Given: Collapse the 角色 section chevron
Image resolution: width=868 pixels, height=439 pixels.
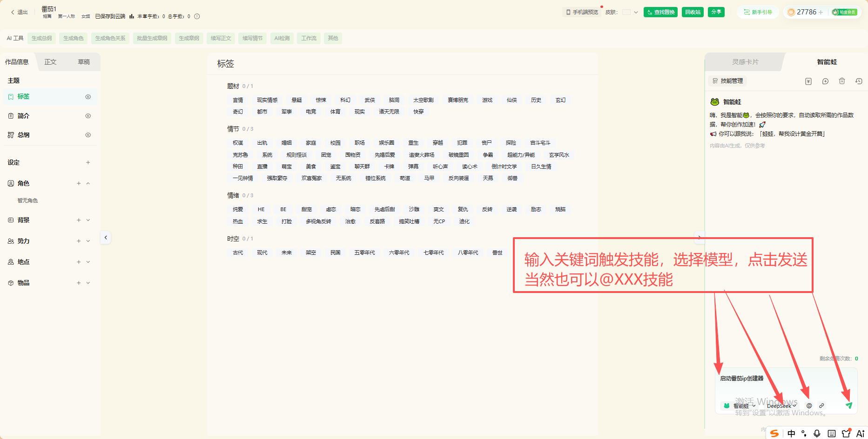Looking at the screenshot, I should click(x=88, y=183).
